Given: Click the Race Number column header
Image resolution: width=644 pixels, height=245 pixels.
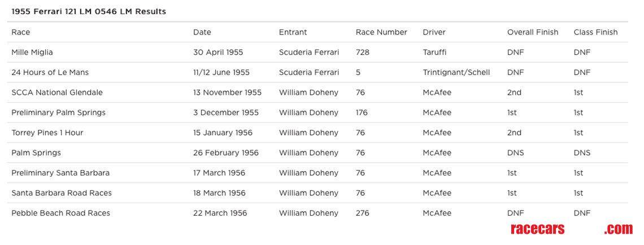Looking at the screenshot, I should (381, 32).
